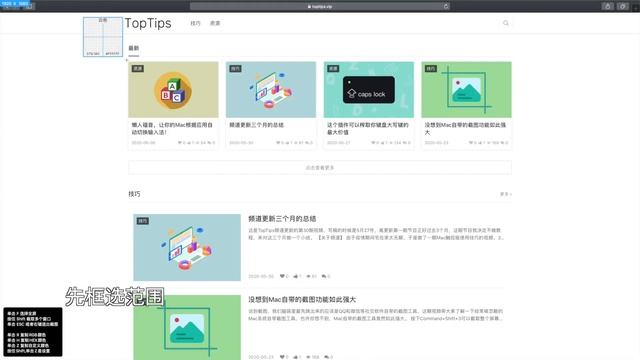Viewport: 640px width, 360px height.
Task: Click comment icon under 频道更新三个月的总结 list article
Action: pyautogui.click(x=324, y=276)
